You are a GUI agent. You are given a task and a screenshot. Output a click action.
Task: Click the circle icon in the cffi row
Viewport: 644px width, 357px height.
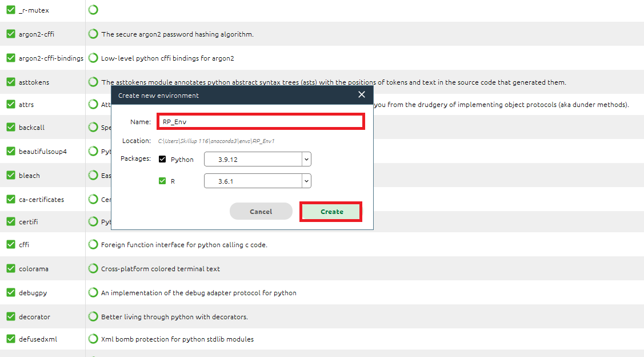pyautogui.click(x=93, y=245)
